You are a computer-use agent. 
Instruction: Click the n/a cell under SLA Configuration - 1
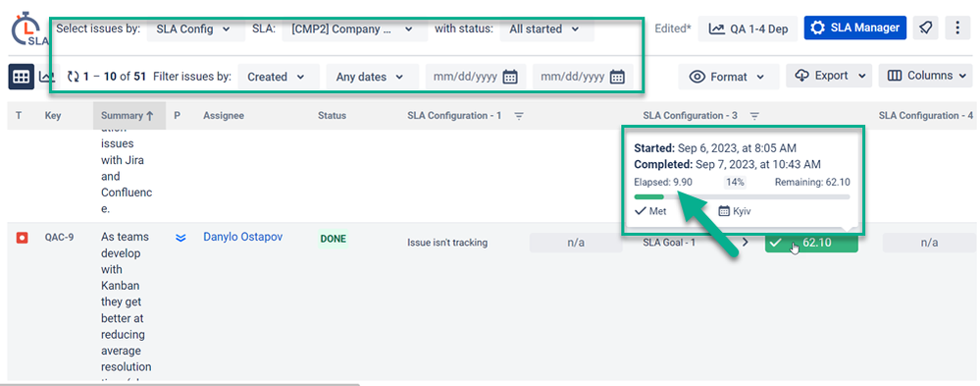[576, 243]
